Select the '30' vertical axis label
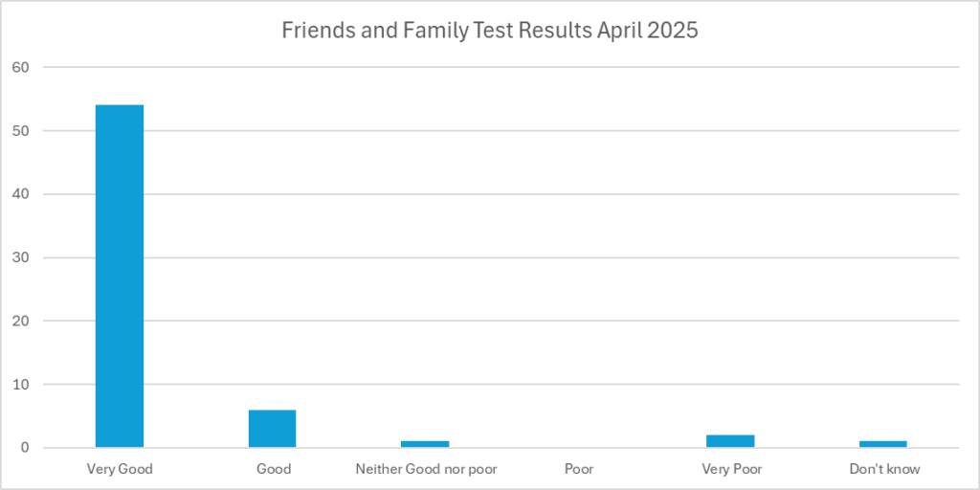Screen dimensions: 980x490 pos(22,257)
